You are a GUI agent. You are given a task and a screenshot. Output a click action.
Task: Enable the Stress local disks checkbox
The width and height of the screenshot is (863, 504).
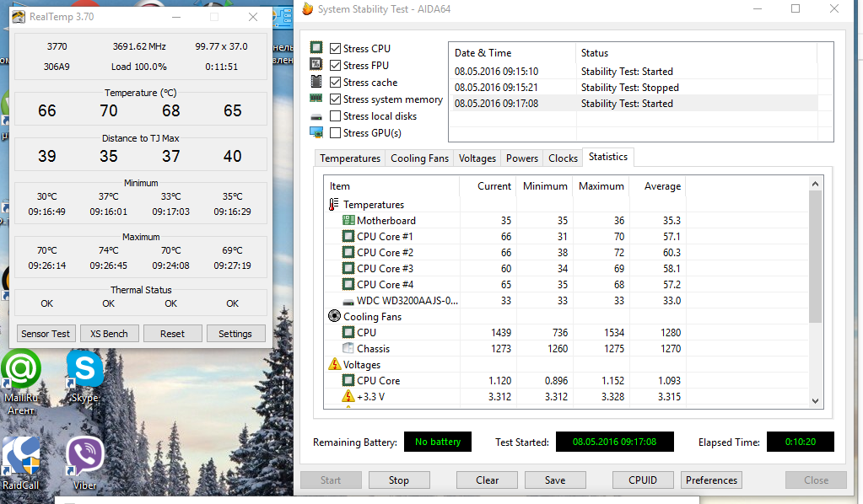click(x=335, y=116)
